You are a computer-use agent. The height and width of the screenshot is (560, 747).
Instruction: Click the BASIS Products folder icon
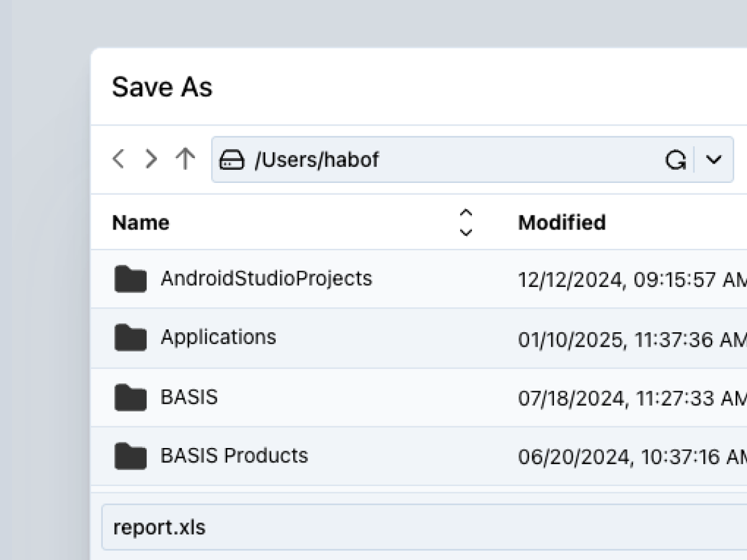(x=131, y=456)
